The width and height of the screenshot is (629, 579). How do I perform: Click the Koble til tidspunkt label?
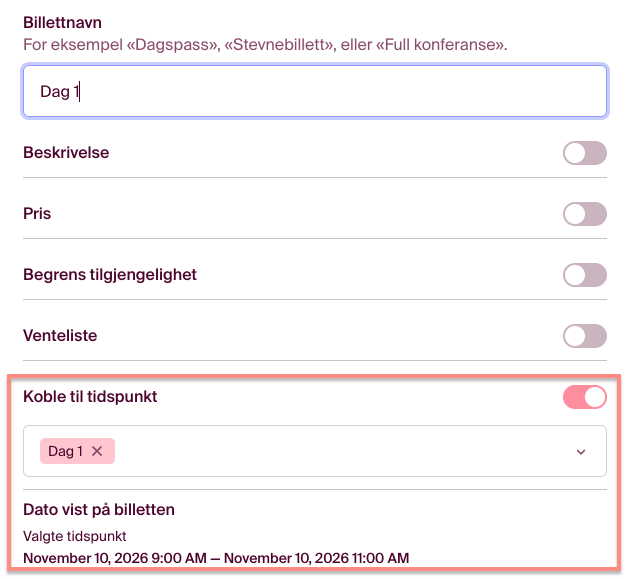[x=90, y=397]
